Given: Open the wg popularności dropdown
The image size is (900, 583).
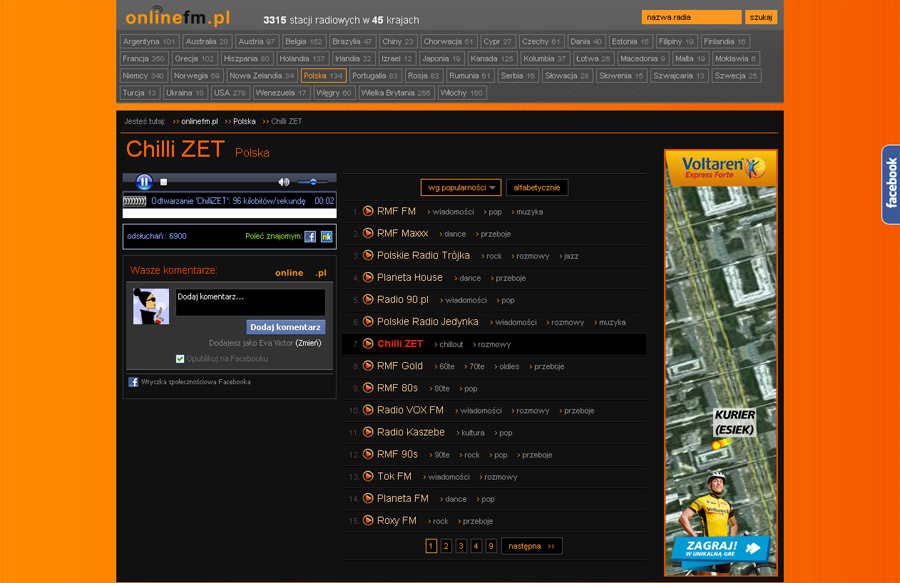Looking at the screenshot, I should point(461,188).
